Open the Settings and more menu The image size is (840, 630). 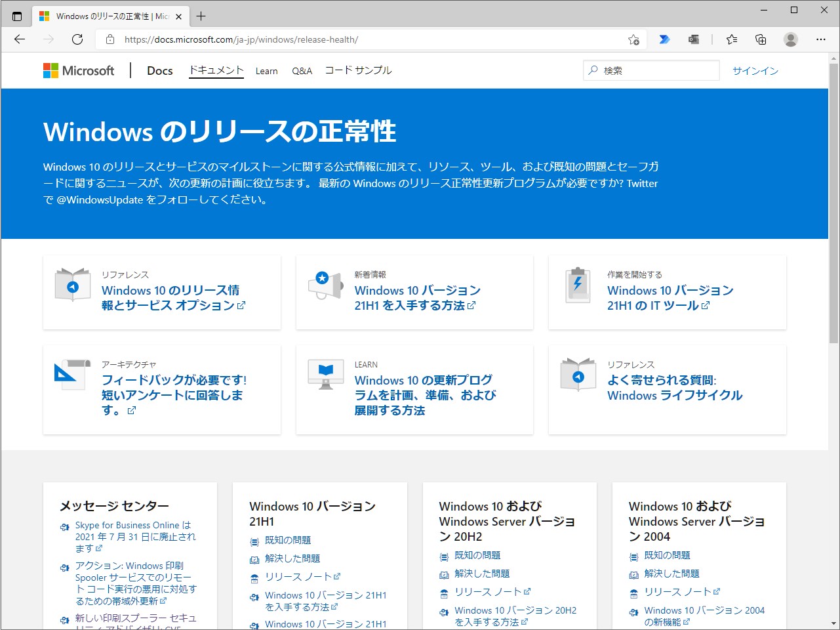click(x=820, y=39)
